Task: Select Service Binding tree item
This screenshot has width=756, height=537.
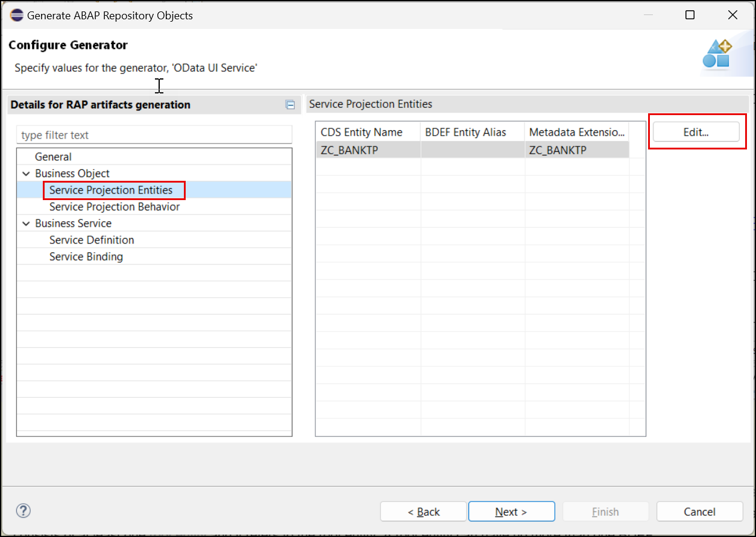Action: (86, 257)
